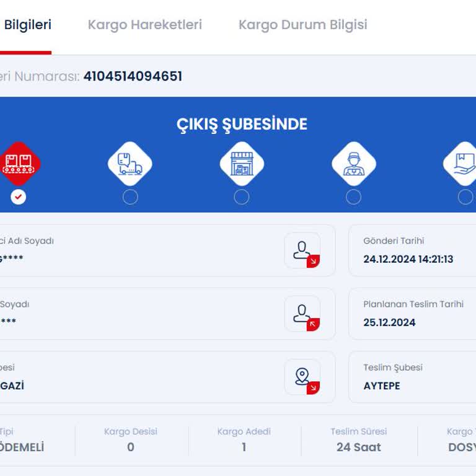This screenshot has width=476, height=476.
Task: Open the Kargo Hareketleri tab
Action: pos(145,25)
